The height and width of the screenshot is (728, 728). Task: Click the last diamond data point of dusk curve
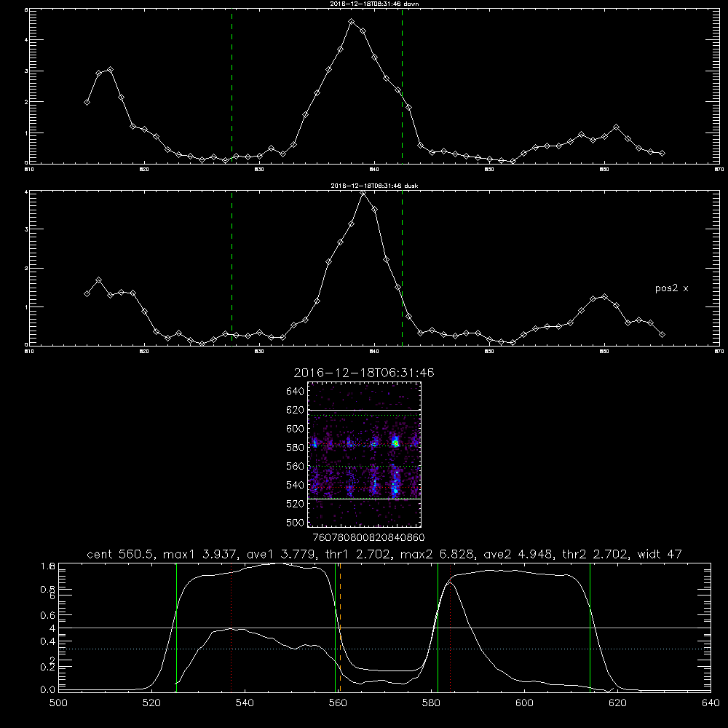662,334
